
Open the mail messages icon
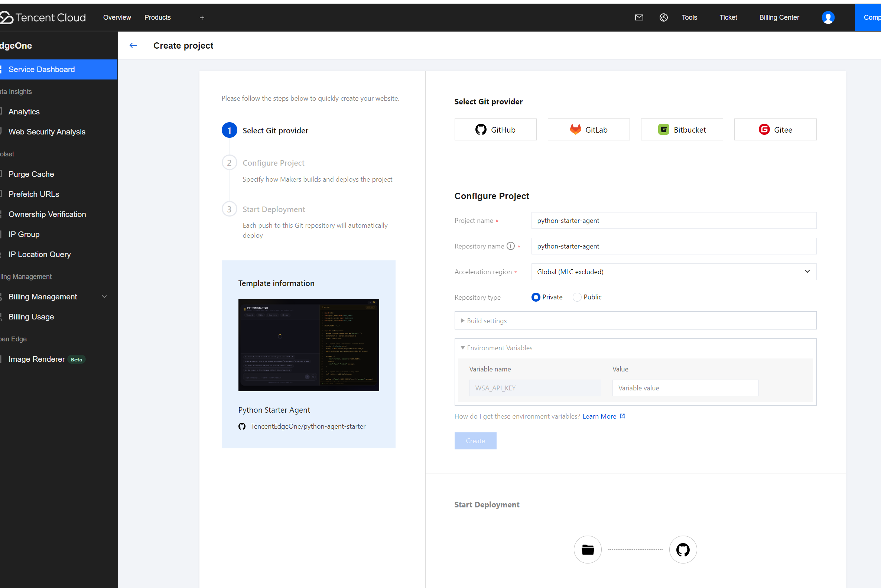[x=639, y=17]
